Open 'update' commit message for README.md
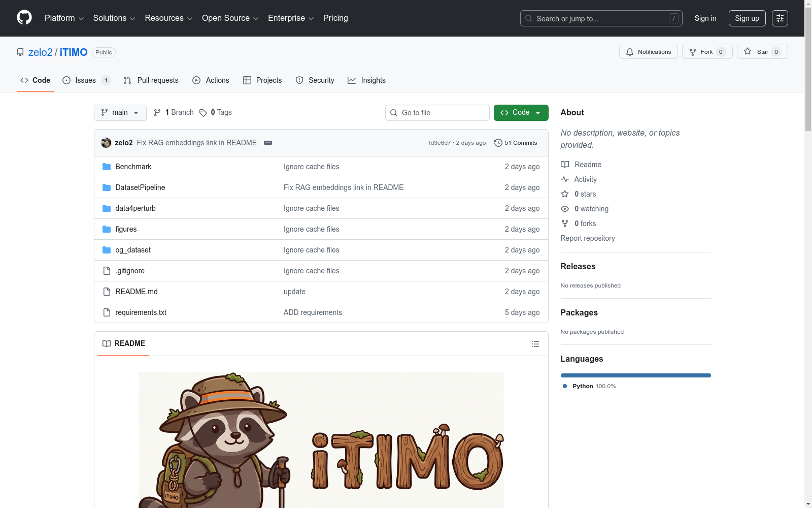 tap(294, 292)
